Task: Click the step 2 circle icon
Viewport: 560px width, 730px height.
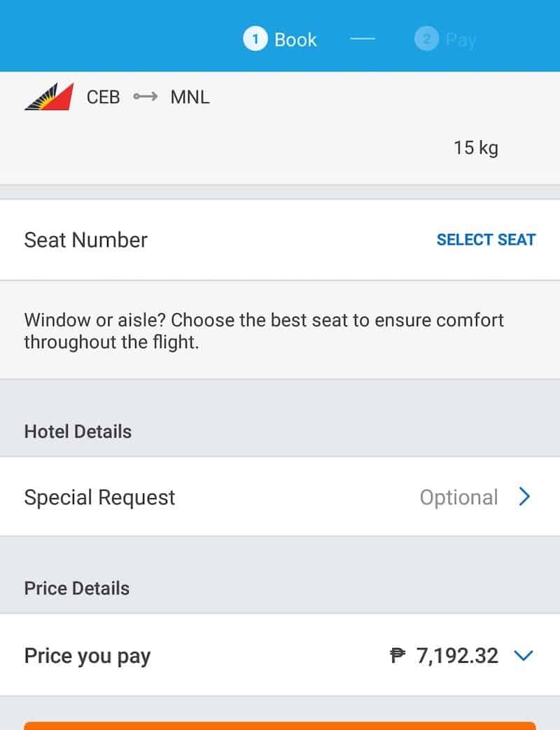Action: point(426,39)
